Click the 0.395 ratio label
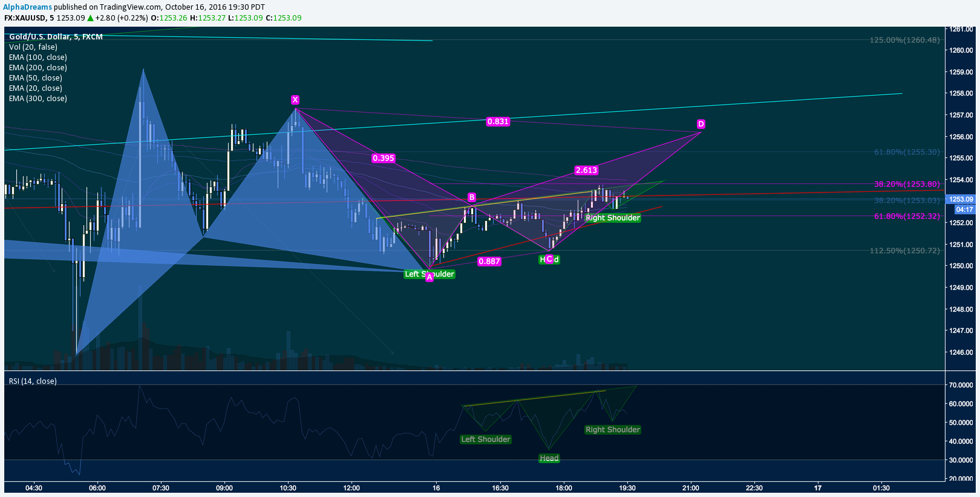980x497 pixels. [384, 158]
